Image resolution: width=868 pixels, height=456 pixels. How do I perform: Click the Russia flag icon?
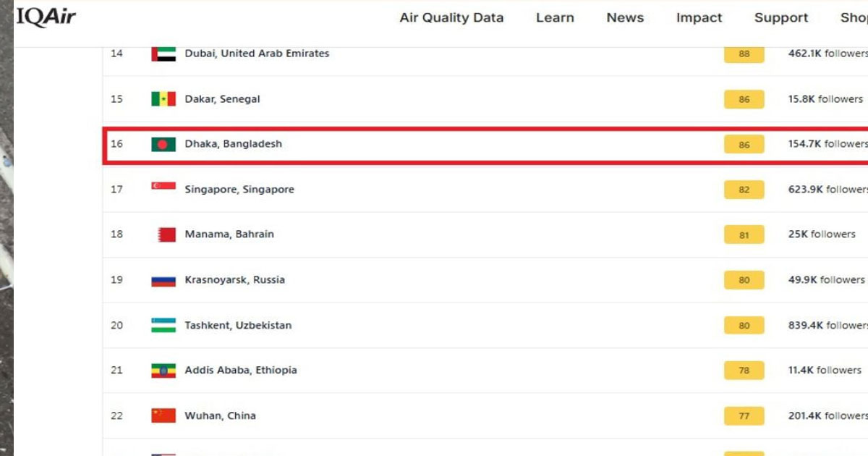pyautogui.click(x=163, y=280)
